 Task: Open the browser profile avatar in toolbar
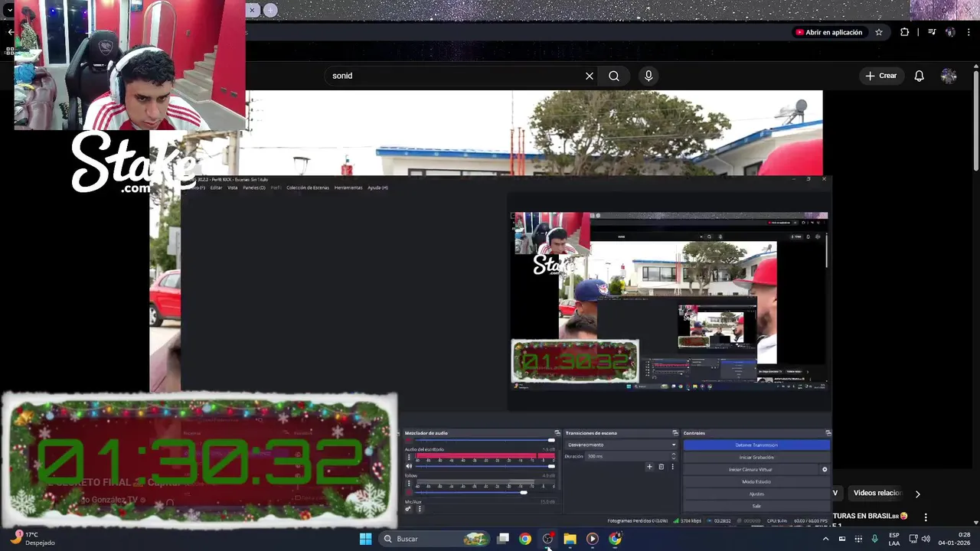(x=950, y=32)
